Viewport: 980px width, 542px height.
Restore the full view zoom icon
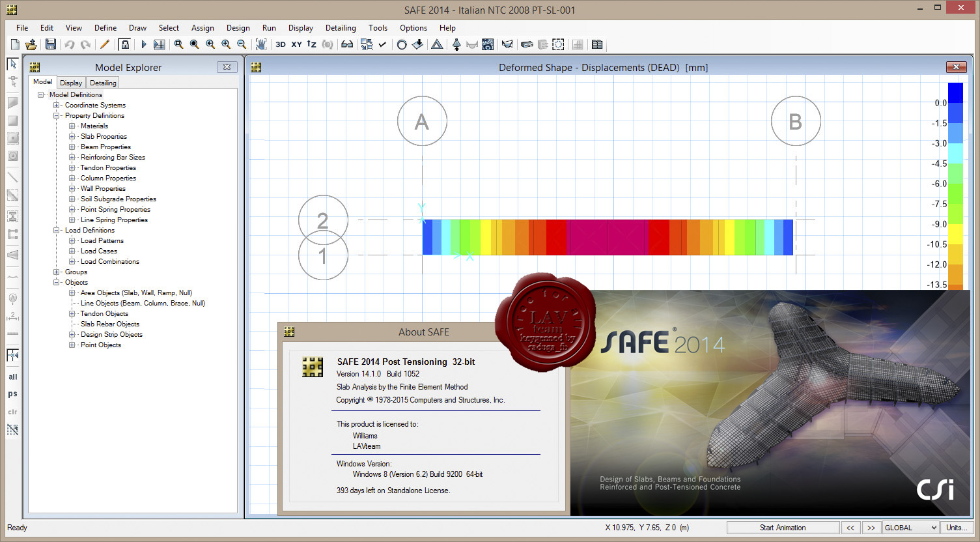194,44
